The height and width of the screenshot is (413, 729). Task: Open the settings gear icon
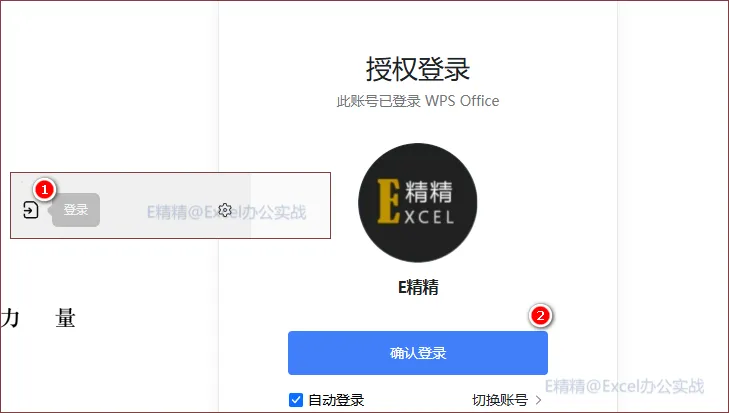(x=225, y=210)
